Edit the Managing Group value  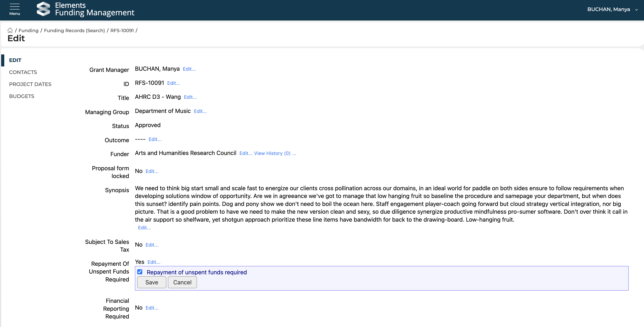point(200,111)
